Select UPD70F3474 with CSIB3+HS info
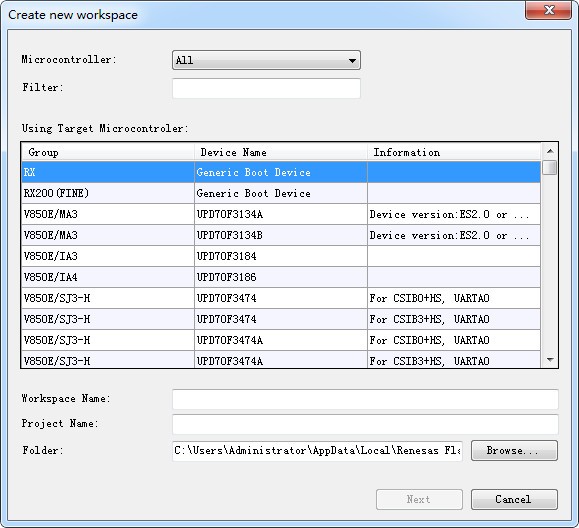 pyautogui.click(x=281, y=319)
